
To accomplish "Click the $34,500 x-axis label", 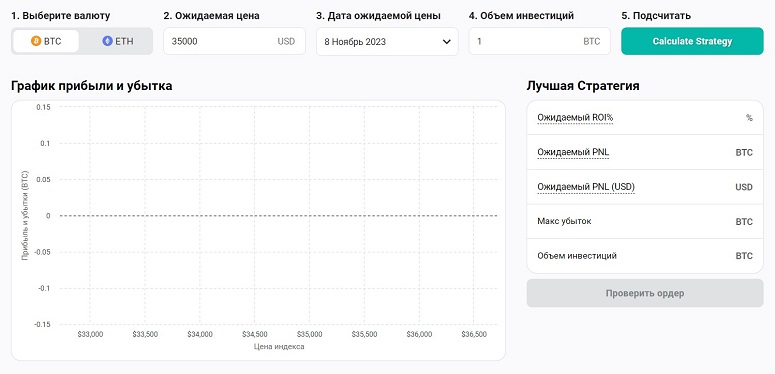I will pos(255,334).
